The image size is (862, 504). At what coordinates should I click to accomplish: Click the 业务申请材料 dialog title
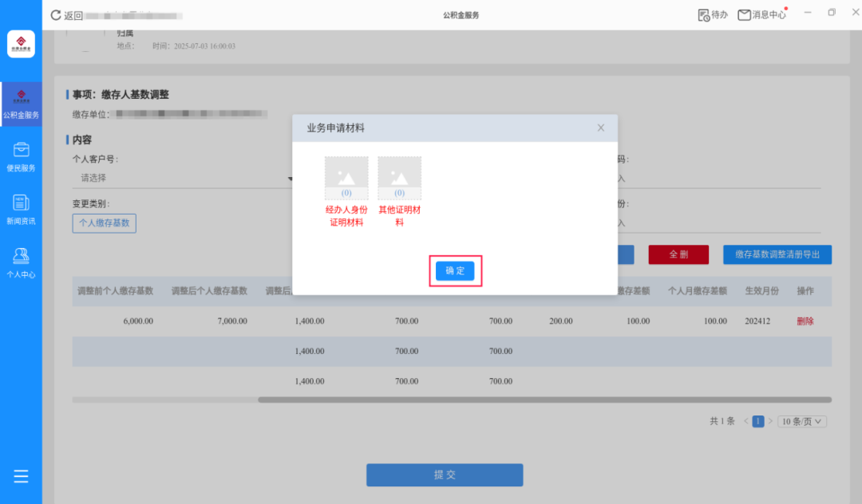point(336,128)
